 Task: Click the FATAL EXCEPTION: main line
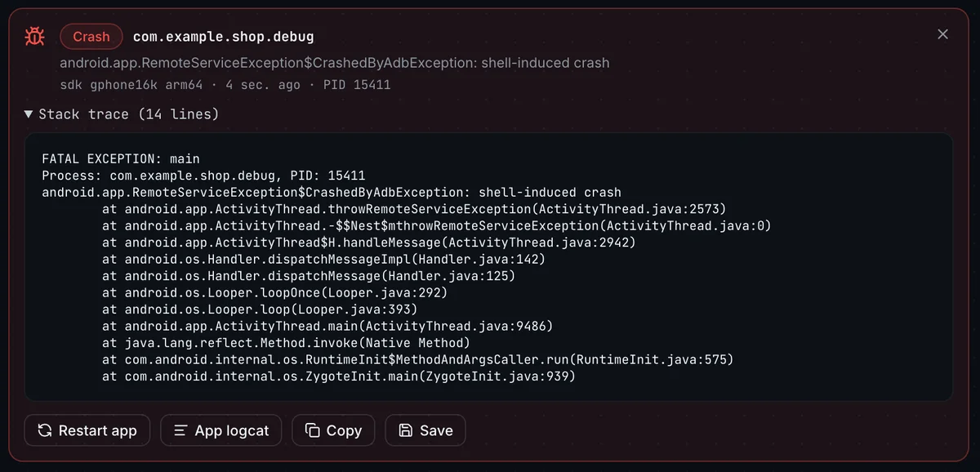click(x=121, y=159)
